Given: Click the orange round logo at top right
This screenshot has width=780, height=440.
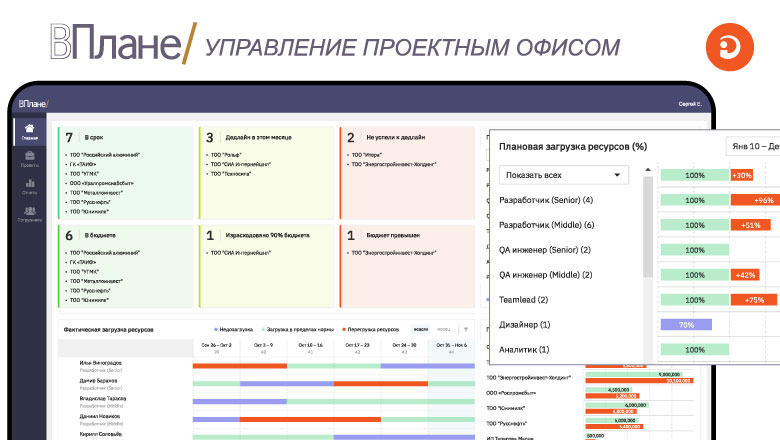Looking at the screenshot, I should 729,47.
